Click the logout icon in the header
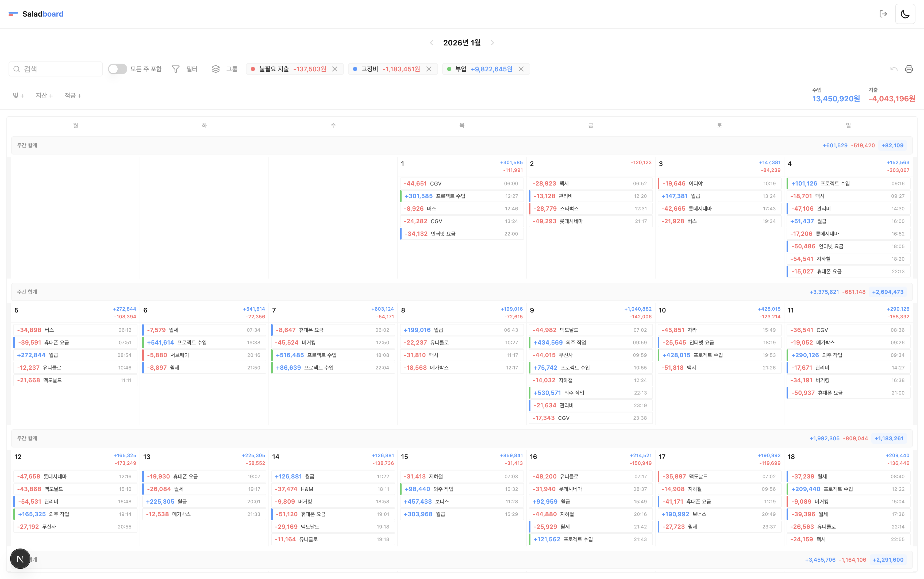 (883, 14)
